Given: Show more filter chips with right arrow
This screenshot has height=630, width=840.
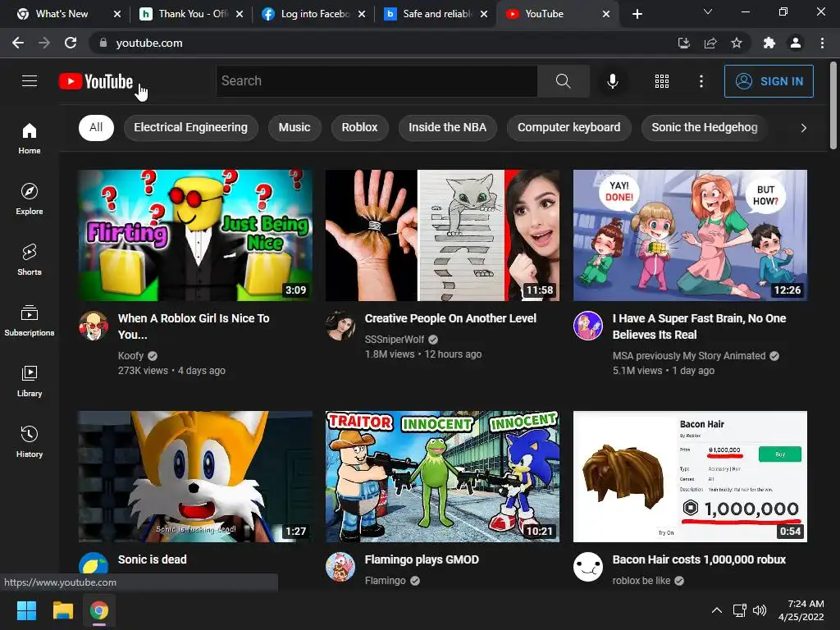Looking at the screenshot, I should pos(803,128).
